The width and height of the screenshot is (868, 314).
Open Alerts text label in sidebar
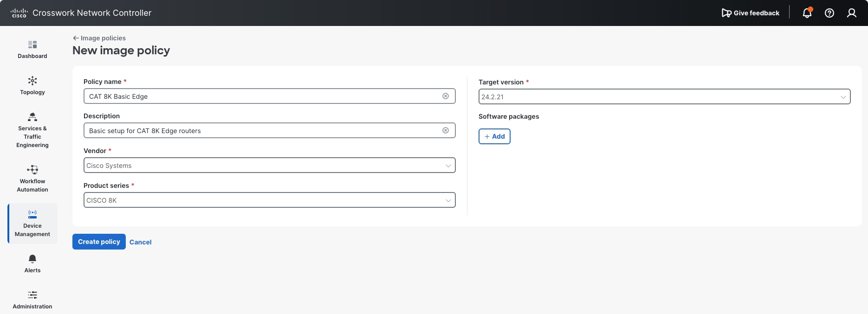pyautogui.click(x=32, y=270)
